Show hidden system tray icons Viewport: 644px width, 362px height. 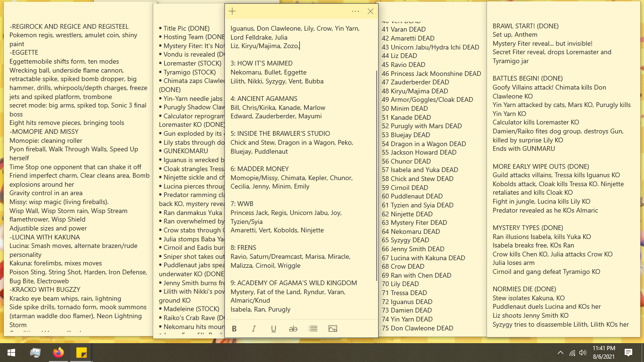pyautogui.click(x=560, y=353)
